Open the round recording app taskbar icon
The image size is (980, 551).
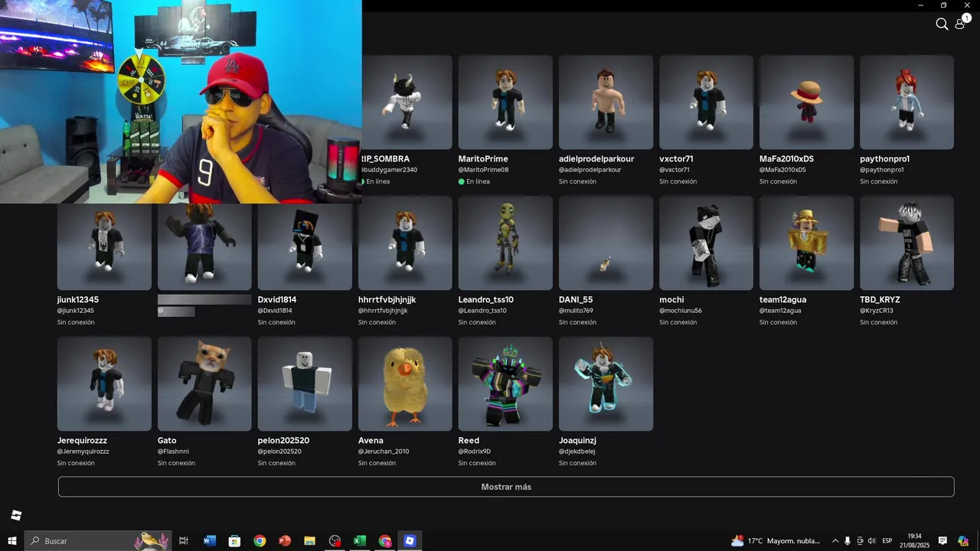[x=335, y=541]
